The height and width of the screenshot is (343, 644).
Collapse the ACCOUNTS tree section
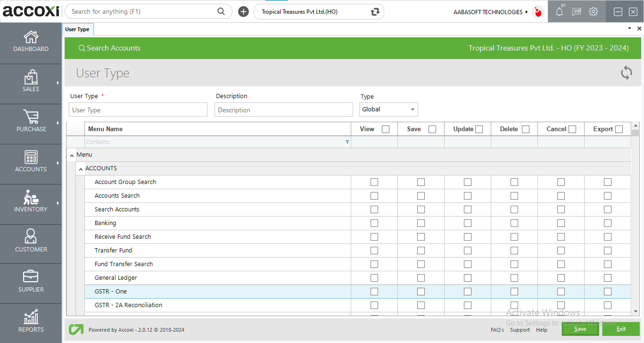click(81, 168)
